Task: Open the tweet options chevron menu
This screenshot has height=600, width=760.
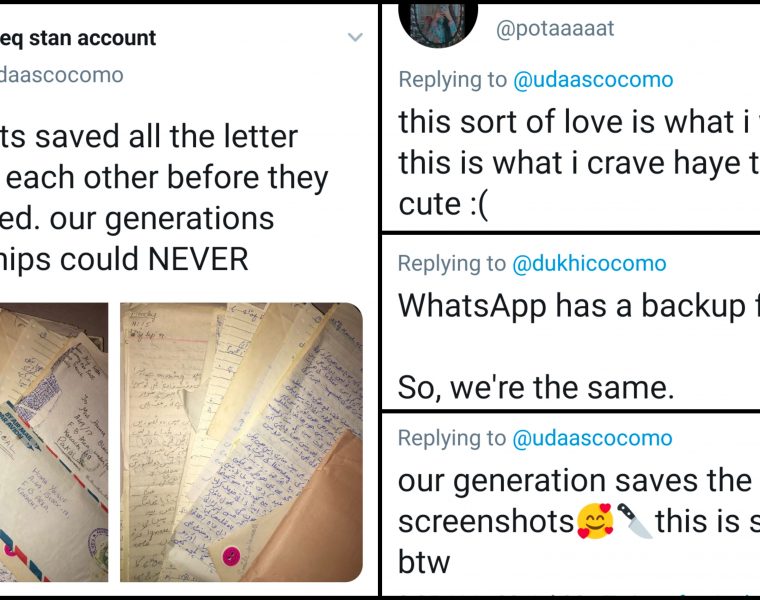Action: coord(355,38)
